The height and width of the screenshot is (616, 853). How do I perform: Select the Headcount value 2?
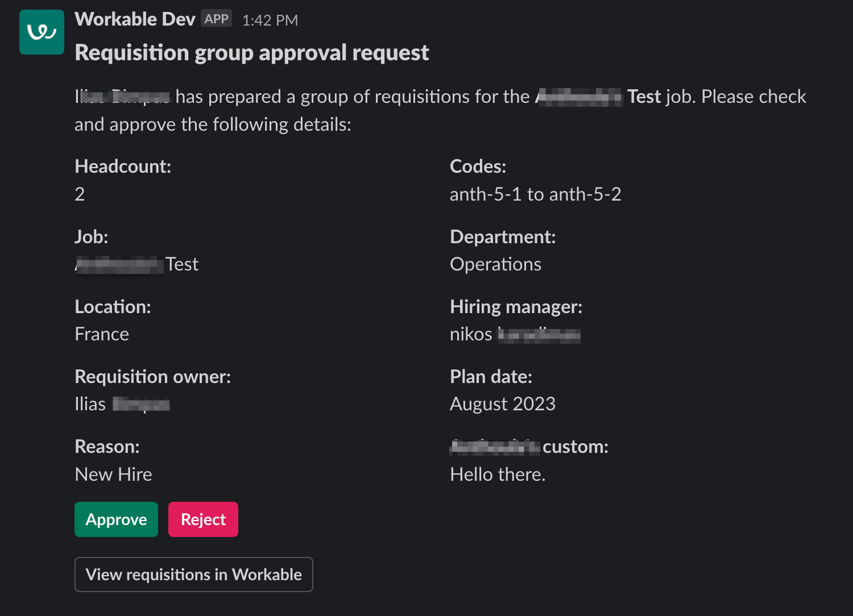coord(80,194)
